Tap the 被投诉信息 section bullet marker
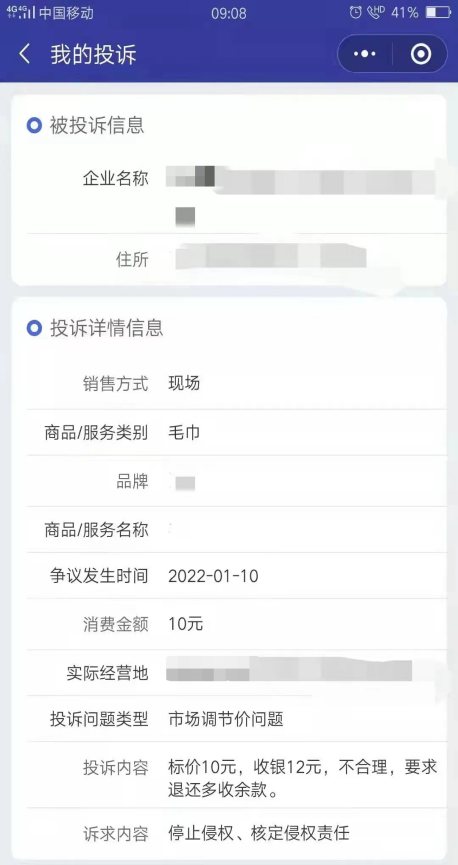458x865 pixels. [x=34, y=126]
